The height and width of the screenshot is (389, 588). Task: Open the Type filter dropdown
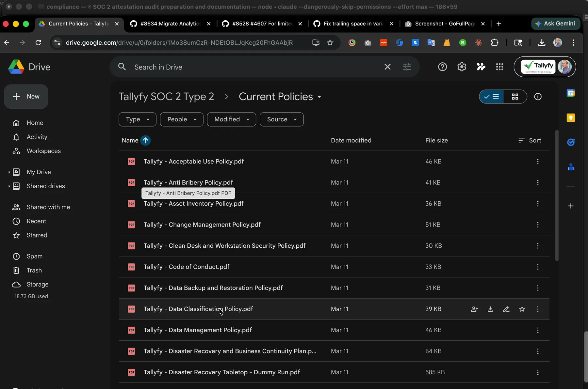click(138, 119)
